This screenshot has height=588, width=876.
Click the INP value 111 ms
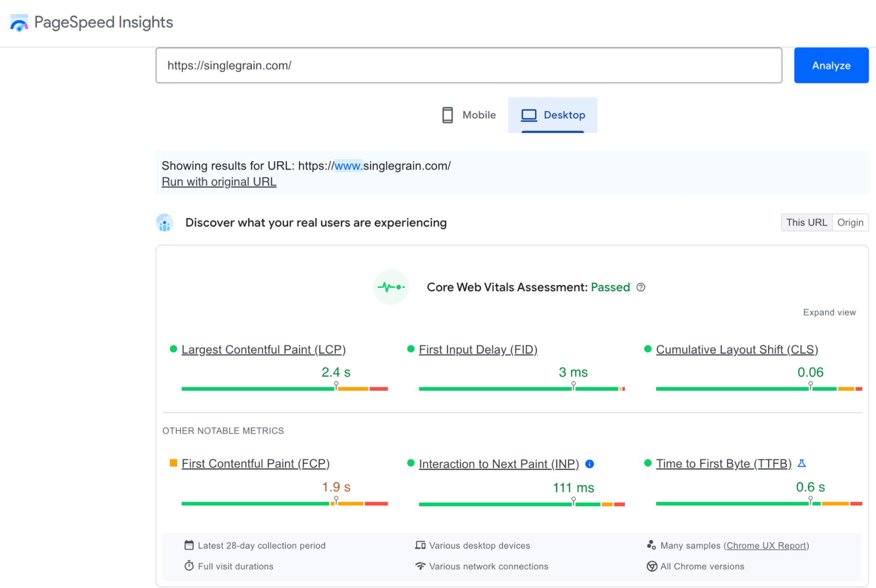[573, 488]
